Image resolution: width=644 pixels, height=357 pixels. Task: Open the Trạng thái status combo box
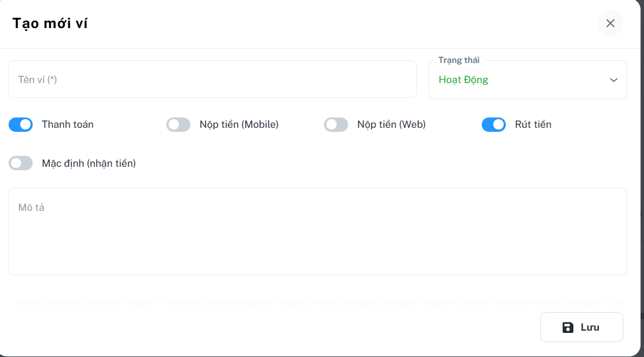coord(528,80)
